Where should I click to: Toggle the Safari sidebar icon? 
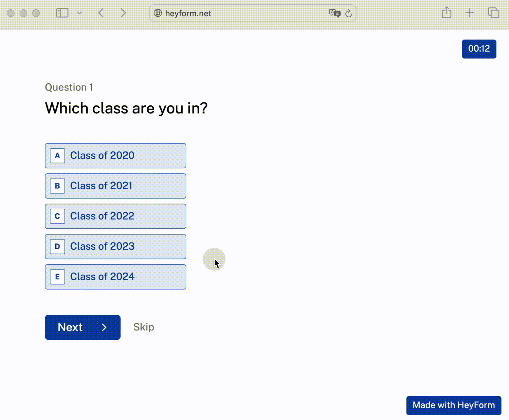click(62, 13)
